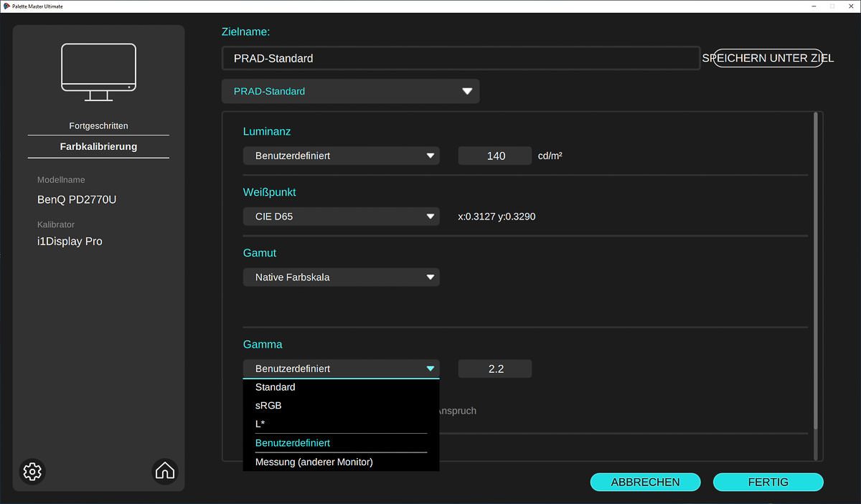Viewport: 861px width, 504px height.
Task: Click the Zielname text field
Action: tap(460, 58)
